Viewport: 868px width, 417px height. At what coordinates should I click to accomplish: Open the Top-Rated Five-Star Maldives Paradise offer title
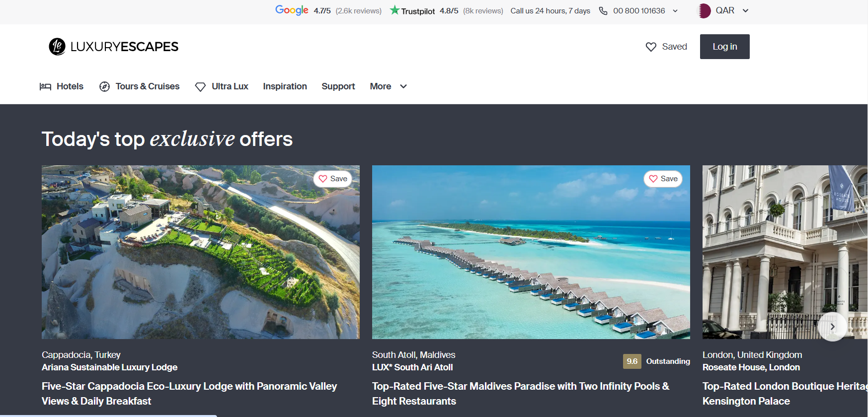pos(521,394)
